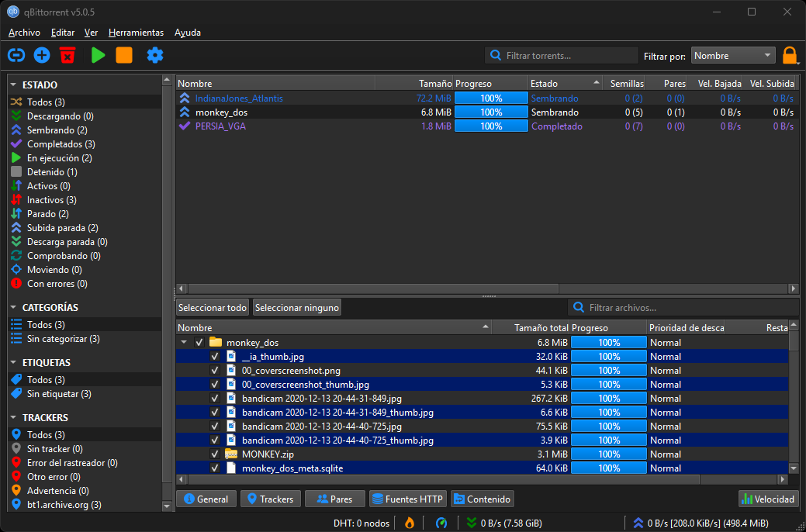Image resolution: width=806 pixels, height=532 pixels.
Task: Click the add torrent file plus icon
Action: click(42, 55)
